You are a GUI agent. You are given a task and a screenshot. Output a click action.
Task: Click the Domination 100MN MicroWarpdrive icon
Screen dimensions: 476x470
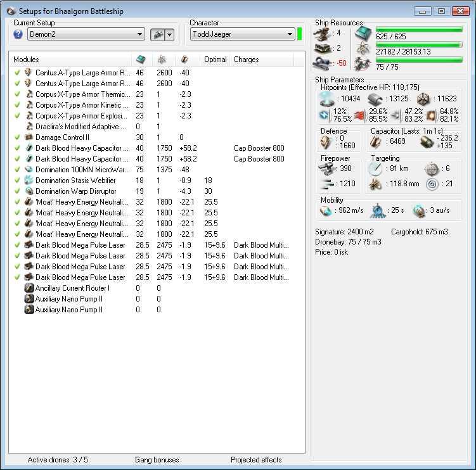pos(29,169)
